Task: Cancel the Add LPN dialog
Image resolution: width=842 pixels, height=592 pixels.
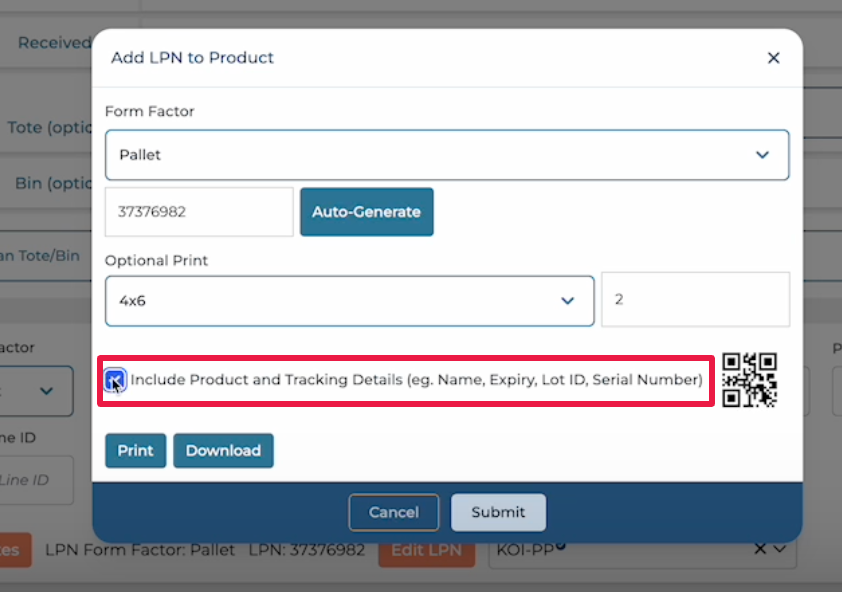Action: [393, 512]
